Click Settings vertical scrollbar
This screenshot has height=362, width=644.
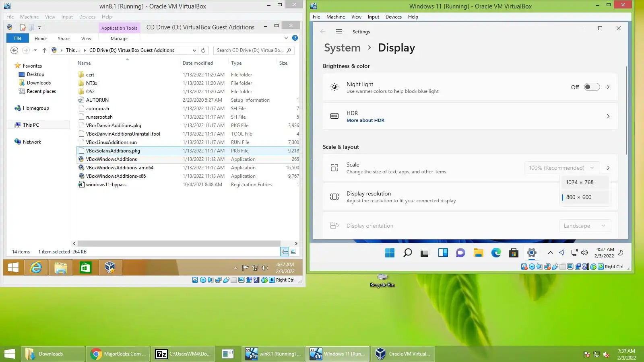pos(626,111)
